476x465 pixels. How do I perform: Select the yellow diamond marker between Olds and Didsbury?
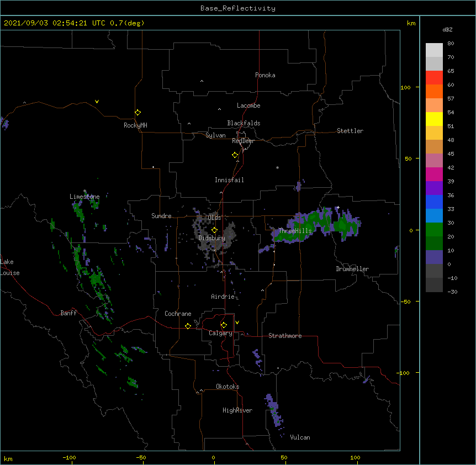click(214, 230)
